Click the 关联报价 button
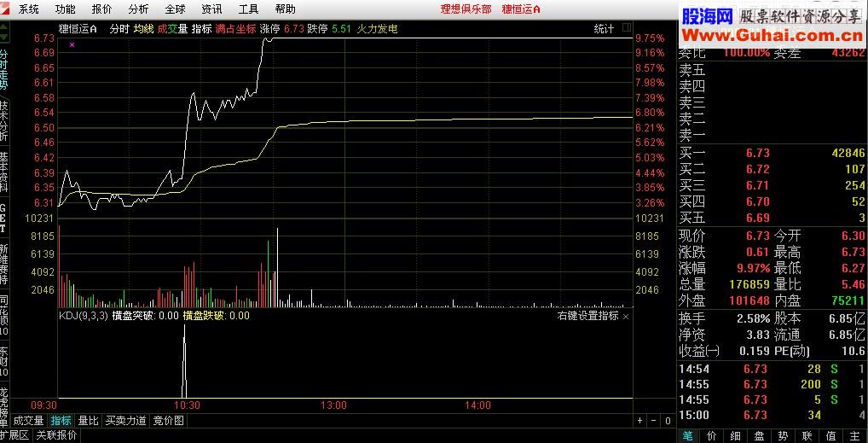This screenshot has width=868, height=443. click(56, 435)
